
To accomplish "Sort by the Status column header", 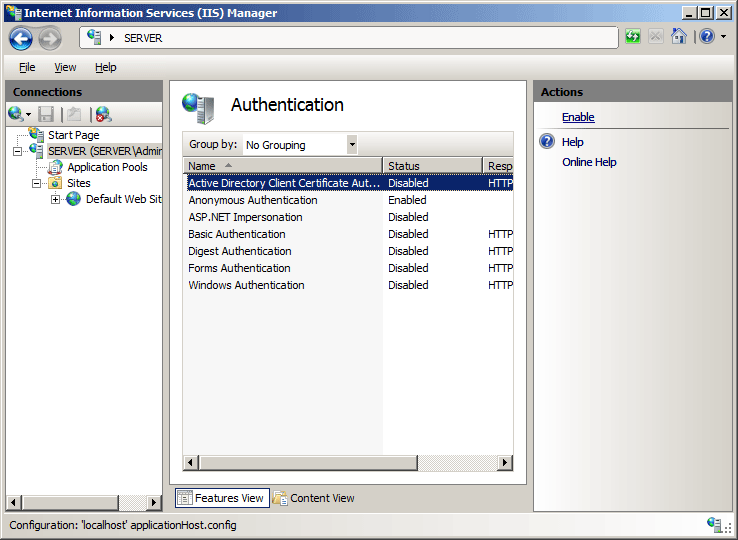I will tap(431, 166).
